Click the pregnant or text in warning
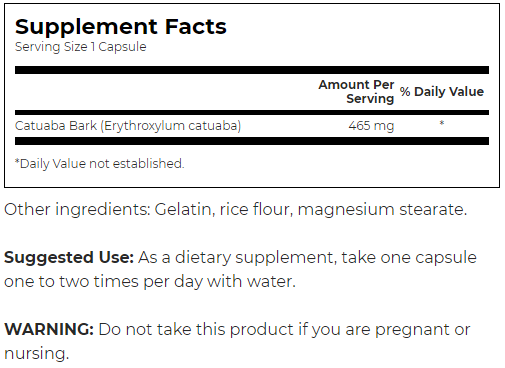The height and width of the screenshot is (368, 505). (423, 330)
